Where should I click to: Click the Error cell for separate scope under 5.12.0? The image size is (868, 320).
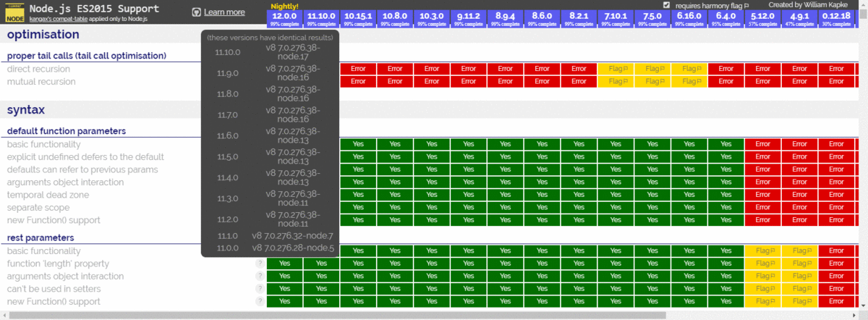click(x=762, y=208)
